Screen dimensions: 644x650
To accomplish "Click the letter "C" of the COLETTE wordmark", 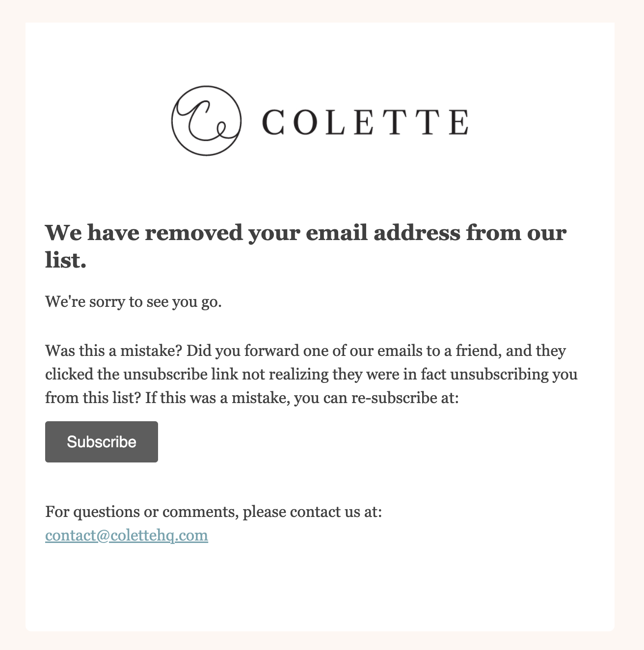I will point(273,122).
